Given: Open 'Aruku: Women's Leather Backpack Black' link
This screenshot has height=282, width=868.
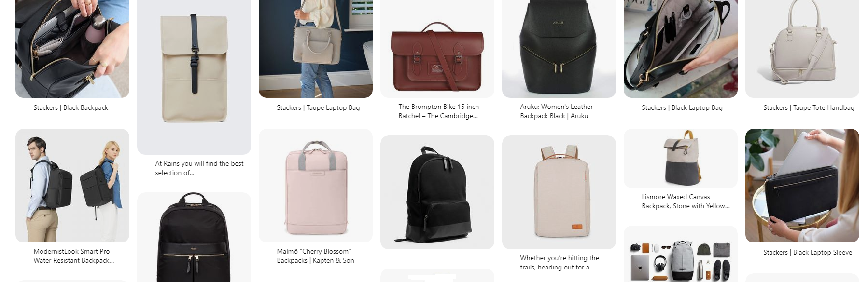Looking at the screenshot, I should (x=557, y=111).
